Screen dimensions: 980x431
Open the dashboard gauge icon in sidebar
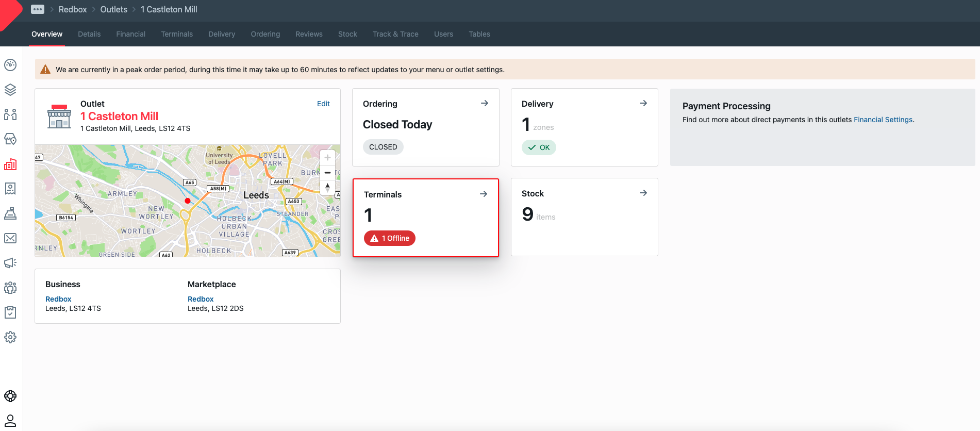(10, 65)
